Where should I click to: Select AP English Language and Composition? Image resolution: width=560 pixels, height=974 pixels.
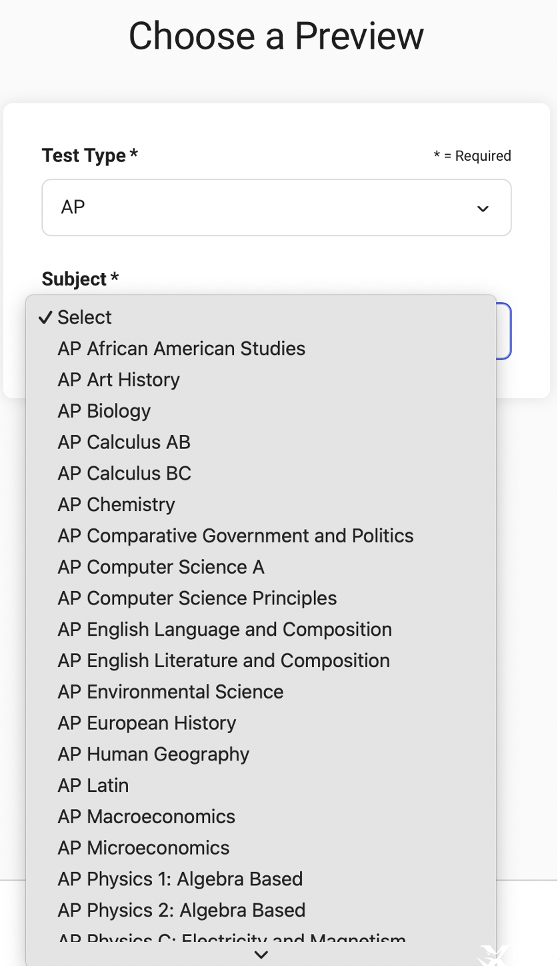pyautogui.click(x=261, y=630)
